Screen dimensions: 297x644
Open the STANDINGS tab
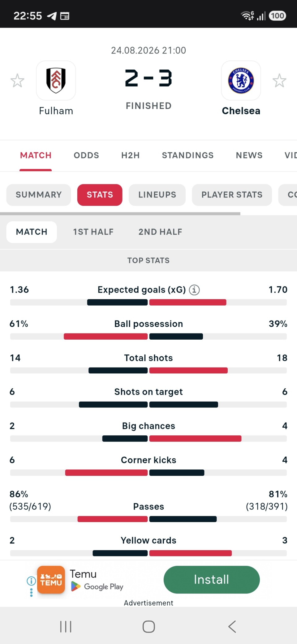(x=188, y=155)
